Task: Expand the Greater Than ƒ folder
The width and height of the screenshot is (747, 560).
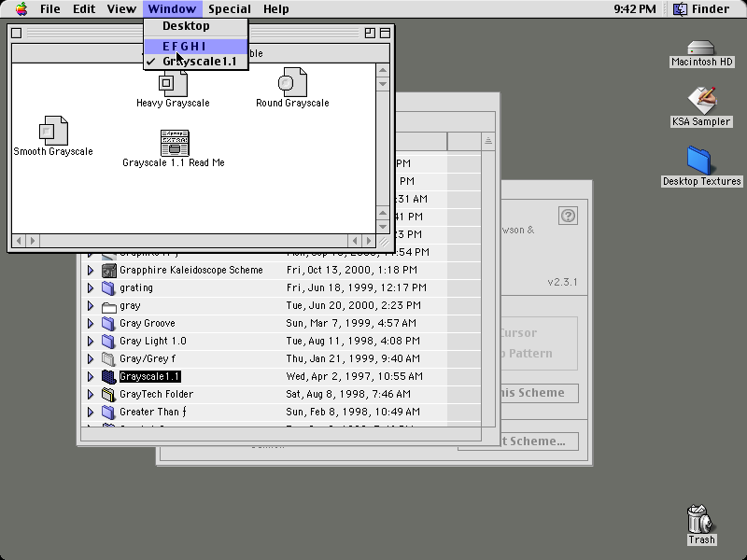Action: click(91, 413)
